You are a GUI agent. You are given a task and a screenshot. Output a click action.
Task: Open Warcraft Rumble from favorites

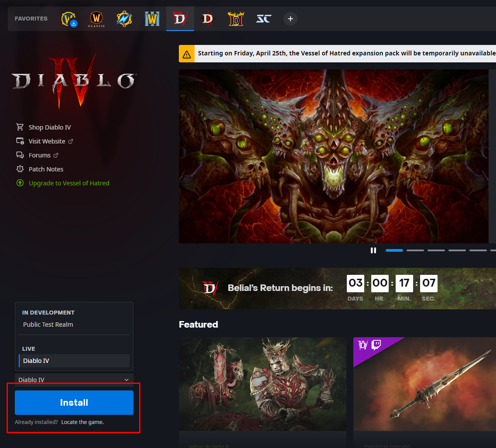point(124,19)
